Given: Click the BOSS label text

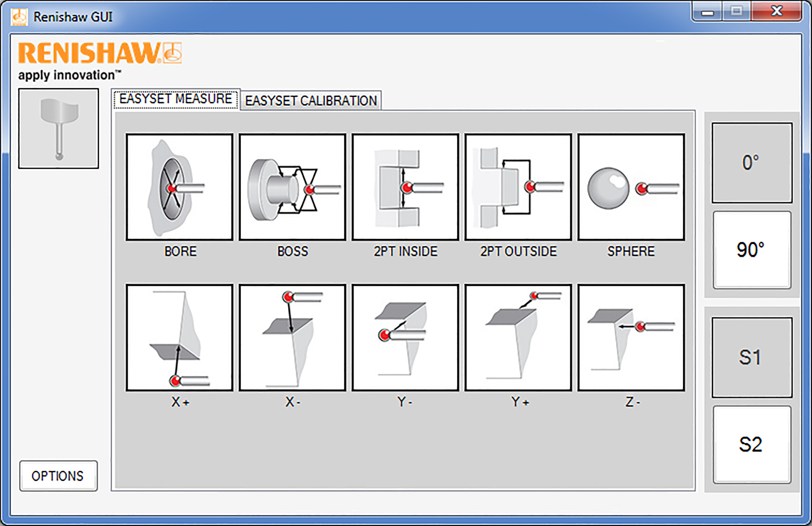Looking at the screenshot, I should pyautogui.click(x=293, y=251).
